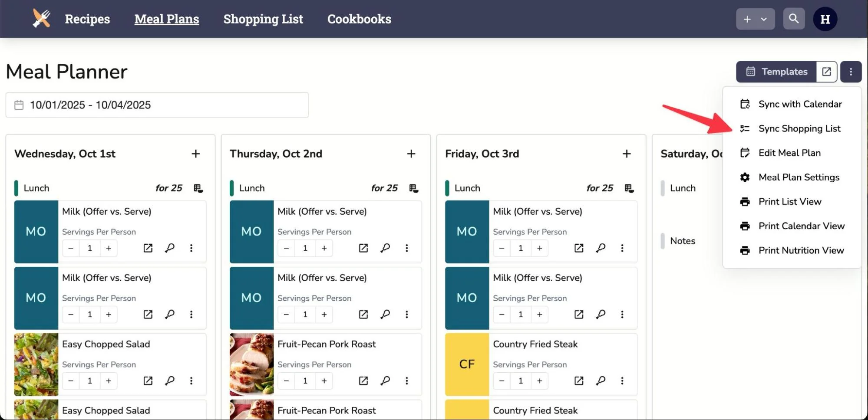Select Sync Shopping List from the menu
Screen dimensions: 868x420
(799, 128)
